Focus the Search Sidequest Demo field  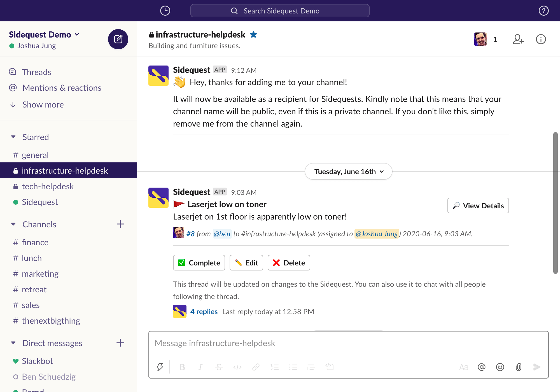pyautogui.click(x=280, y=11)
